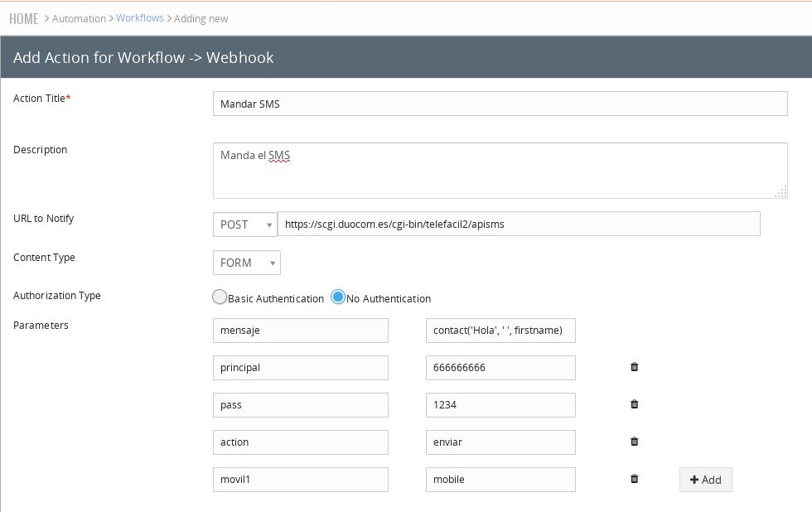Go to HOME in the breadcrumb
The height and width of the screenshot is (512, 812).
click(x=24, y=18)
